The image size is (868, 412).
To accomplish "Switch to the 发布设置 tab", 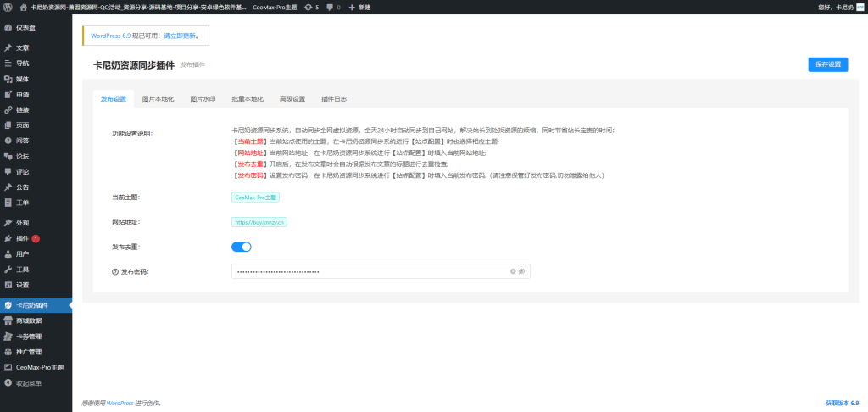I will 114,99.
